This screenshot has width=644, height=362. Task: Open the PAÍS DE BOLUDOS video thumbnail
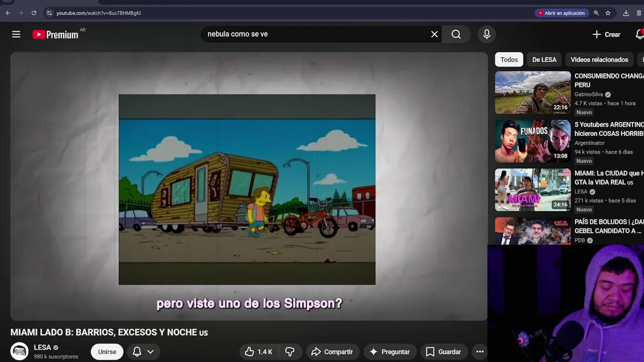click(x=533, y=231)
